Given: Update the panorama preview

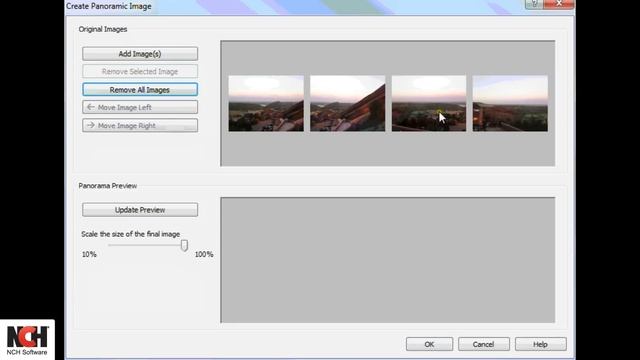Looking at the screenshot, I should point(140,210).
